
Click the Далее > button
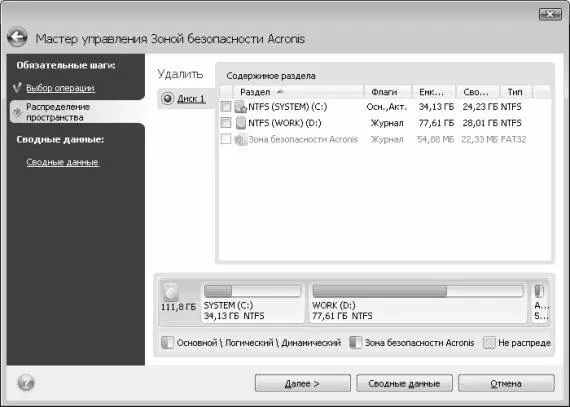(302, 383)
